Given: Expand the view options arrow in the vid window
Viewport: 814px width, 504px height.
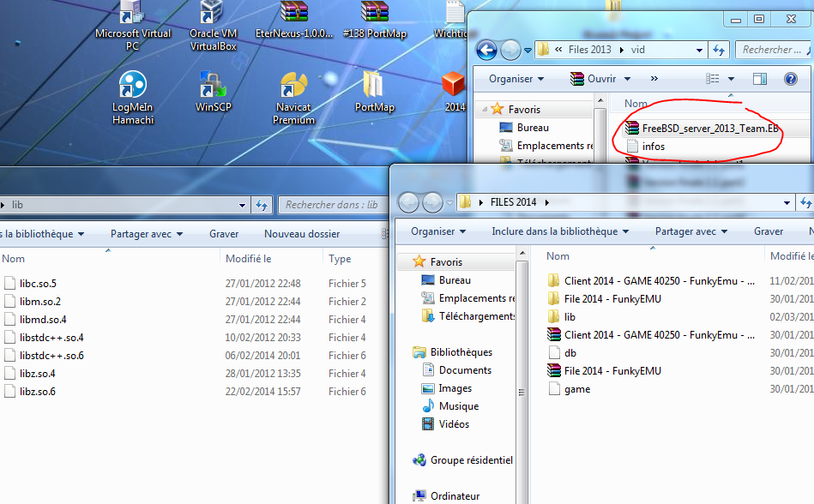Looking at the screenshot, I should coord(731,79).
